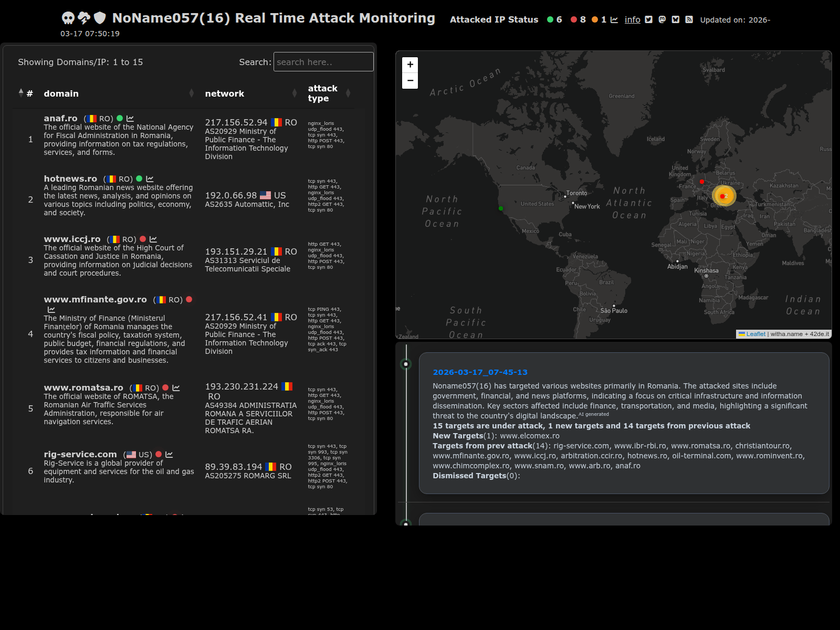The image size is (840, 630).
Task: Open the RSS feed icon
Action: (x=689, y=19)
